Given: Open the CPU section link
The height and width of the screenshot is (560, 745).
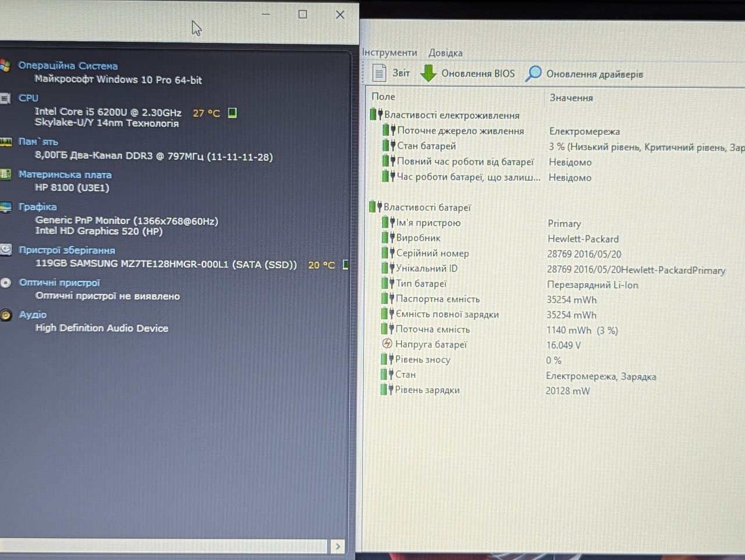Looking at the screenshot, I should 28,98.
